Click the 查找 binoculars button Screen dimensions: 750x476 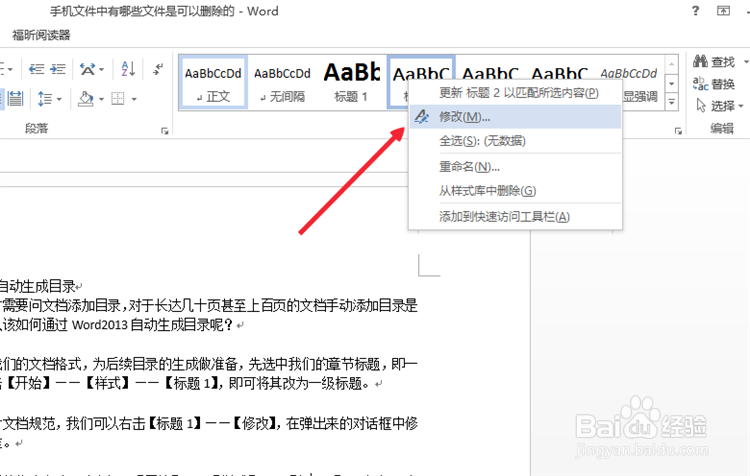point(714,62)
